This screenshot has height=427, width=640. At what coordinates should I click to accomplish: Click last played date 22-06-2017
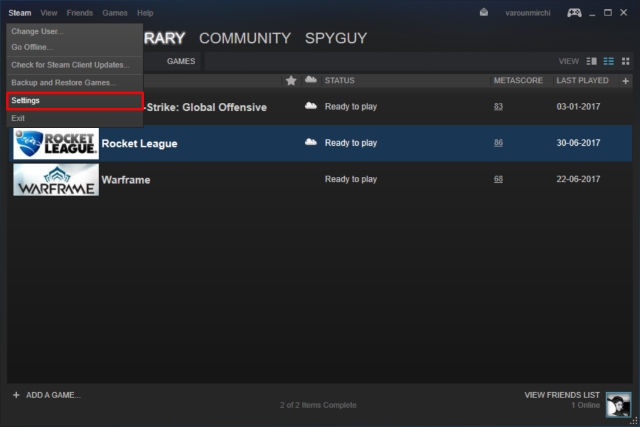[x=578, y=179]
